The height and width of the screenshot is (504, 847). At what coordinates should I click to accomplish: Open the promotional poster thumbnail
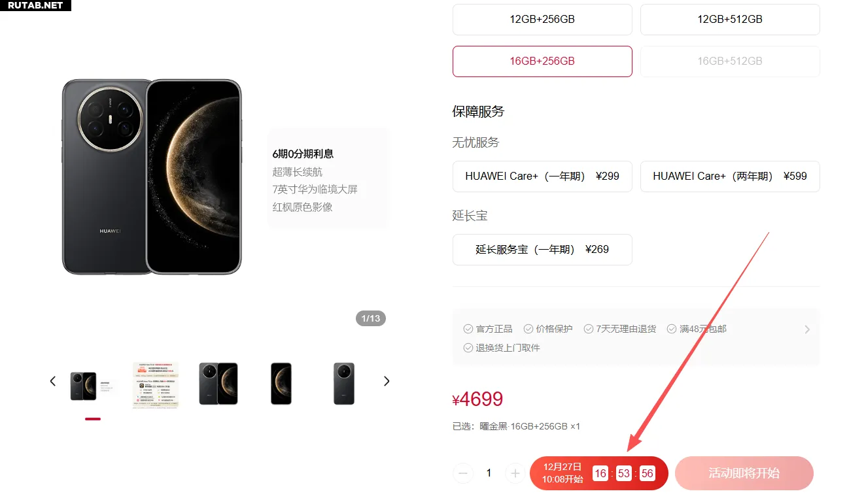pyautogui.click(x=155, y=385)
